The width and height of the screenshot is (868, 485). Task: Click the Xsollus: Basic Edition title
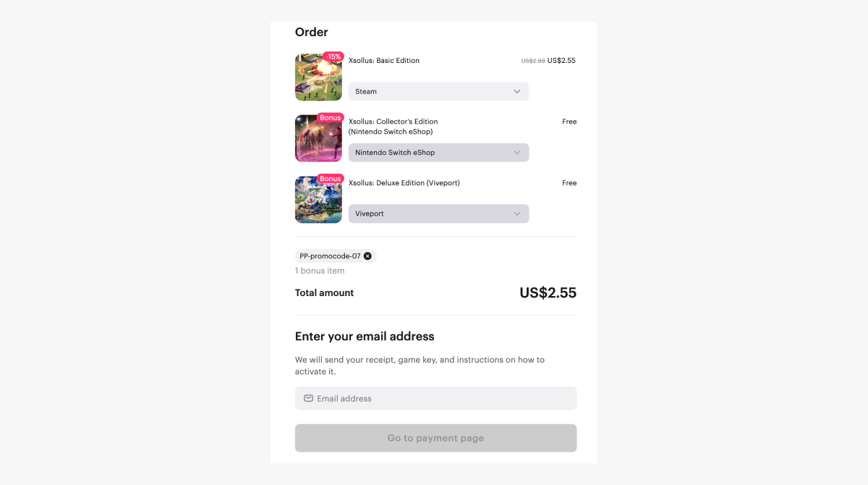(x=384, y=61)
